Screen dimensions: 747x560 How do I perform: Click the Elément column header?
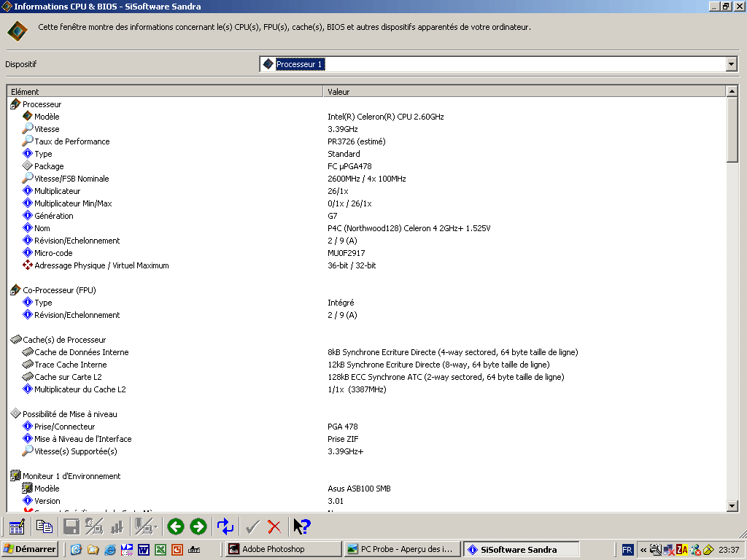click(165, 91)
